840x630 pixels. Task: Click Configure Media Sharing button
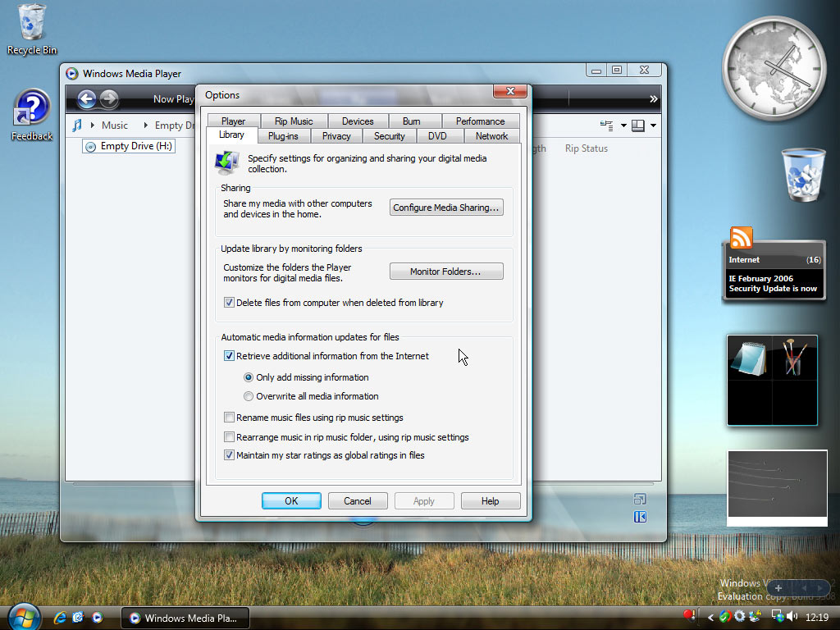[x=446, y=208]
